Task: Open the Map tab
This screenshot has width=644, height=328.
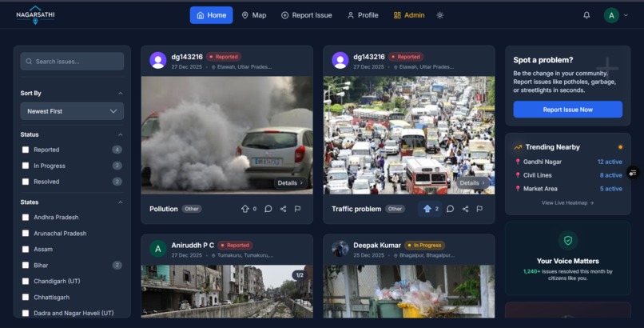Action: 254,15
